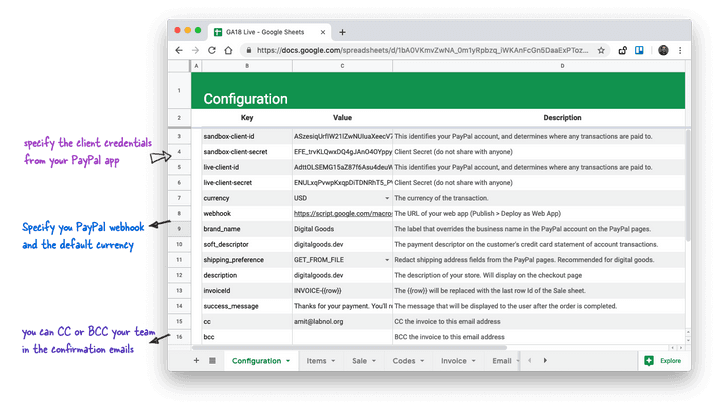
Task: Click the green Explore icon
Action: [649, 361]
